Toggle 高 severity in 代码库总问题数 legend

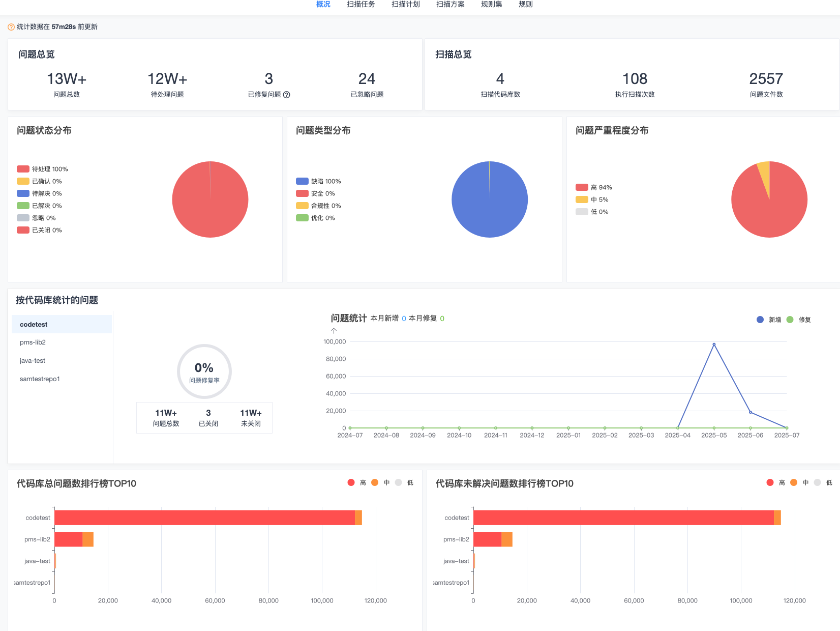[x=351, y=482]
